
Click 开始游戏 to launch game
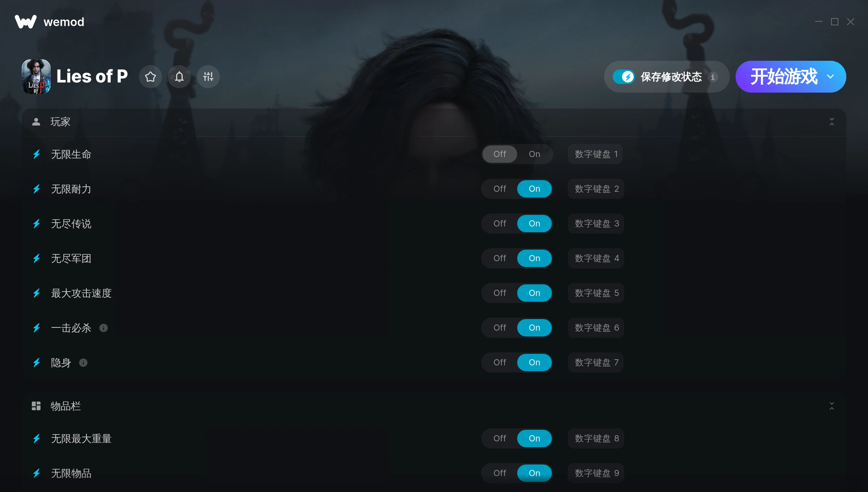coord(784,77)
